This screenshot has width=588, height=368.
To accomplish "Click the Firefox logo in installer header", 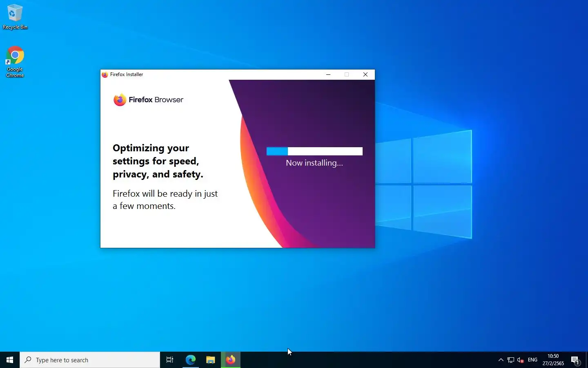I will click(x=120, y=100).
